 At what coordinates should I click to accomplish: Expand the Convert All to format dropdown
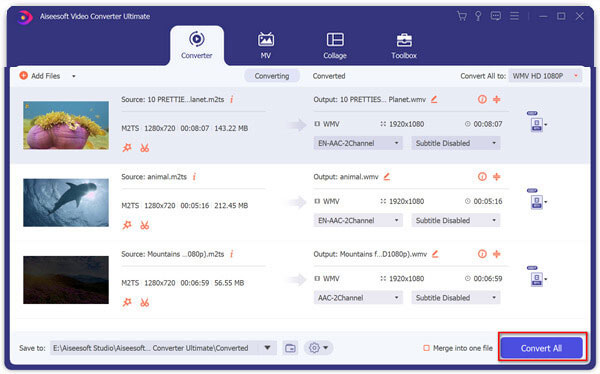pyautogui.click(x=545, y=76)
